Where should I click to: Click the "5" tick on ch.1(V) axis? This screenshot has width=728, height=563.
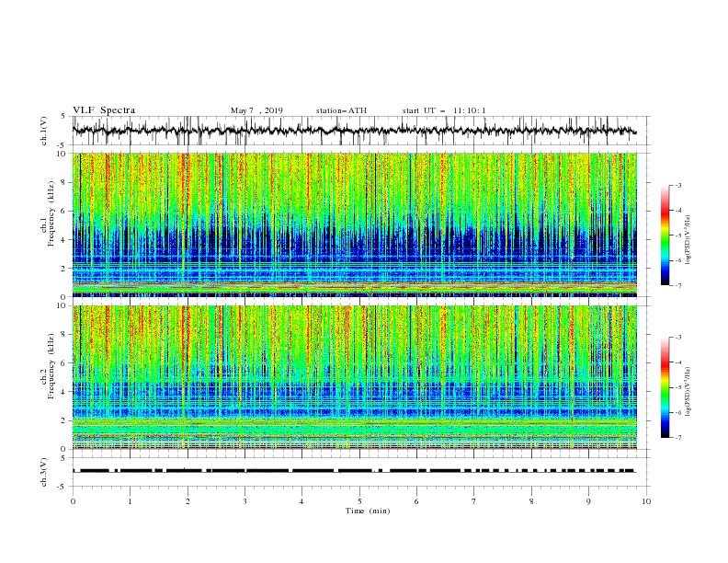tap(63, 116)
